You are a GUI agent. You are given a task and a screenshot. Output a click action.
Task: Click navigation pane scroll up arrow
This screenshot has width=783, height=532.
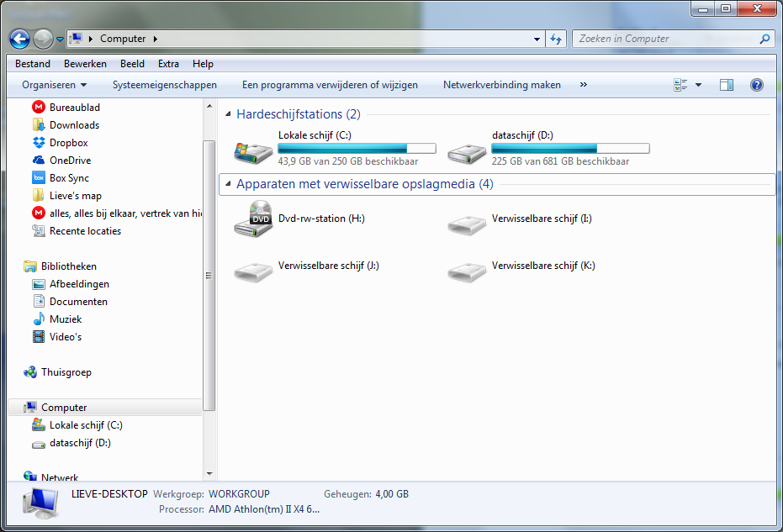pyautogui.click(x=209, y=106)
